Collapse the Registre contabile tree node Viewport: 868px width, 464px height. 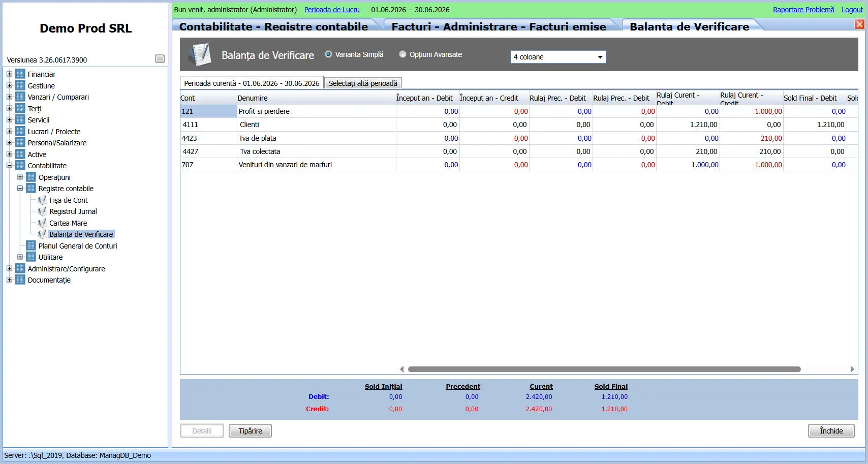[x=20, y=188]
